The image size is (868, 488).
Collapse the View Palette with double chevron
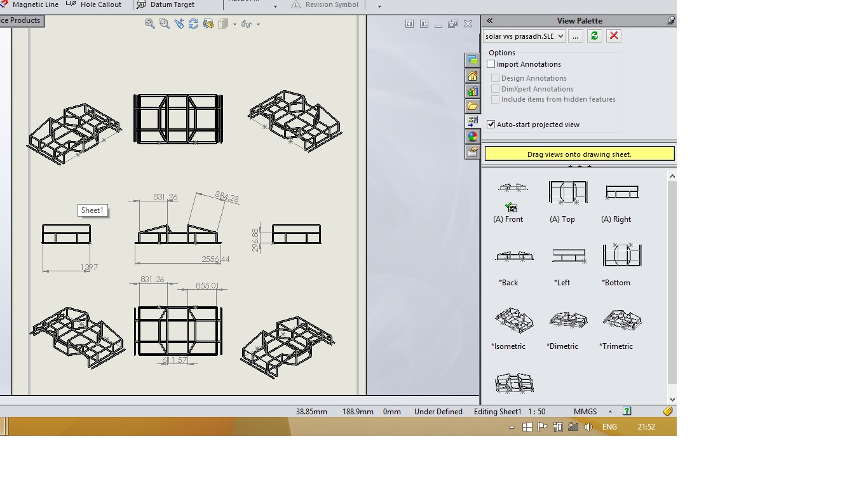(x=489, y=20)
